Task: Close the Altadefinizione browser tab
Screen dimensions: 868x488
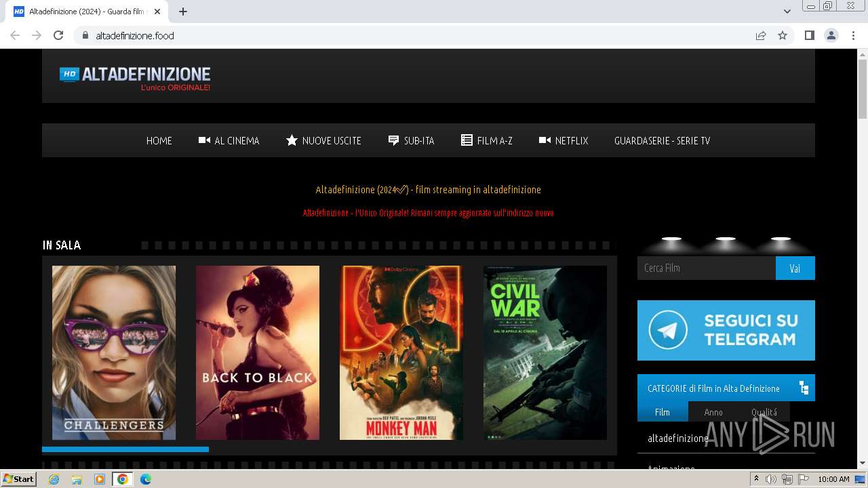Action: point(158,12)
